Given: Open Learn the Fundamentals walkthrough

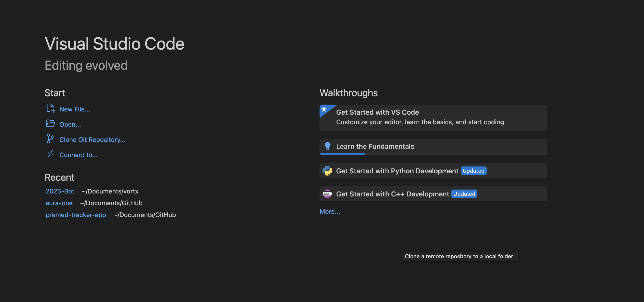Looking at the screenshot, I should coord(433,147).
